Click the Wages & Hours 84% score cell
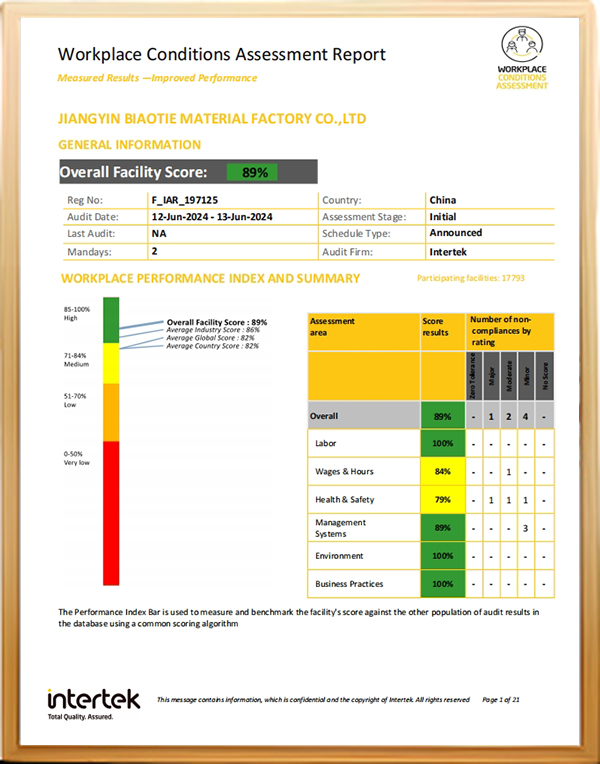This screenshot has height=764, width=600. click(440, 471)
